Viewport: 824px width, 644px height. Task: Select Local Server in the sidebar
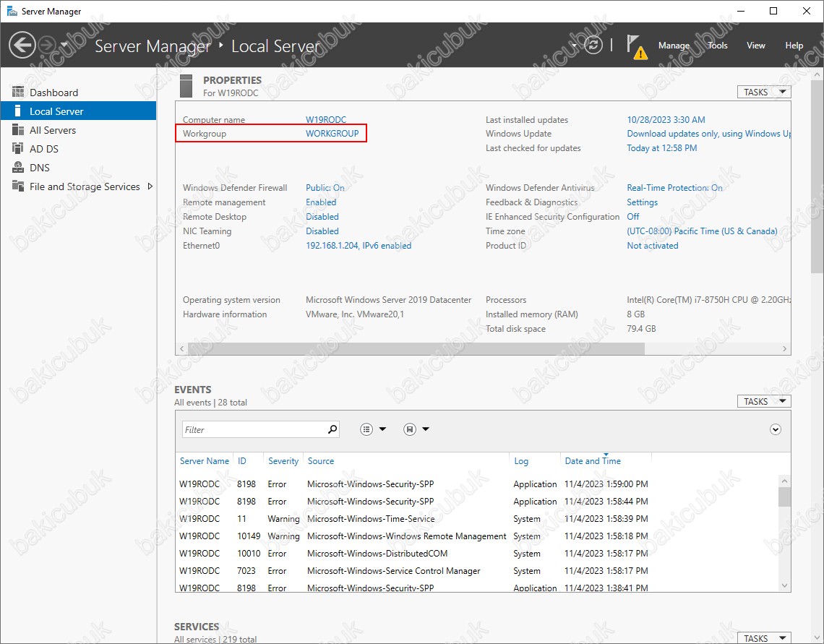pyautogui.click(x=78, y=111)
